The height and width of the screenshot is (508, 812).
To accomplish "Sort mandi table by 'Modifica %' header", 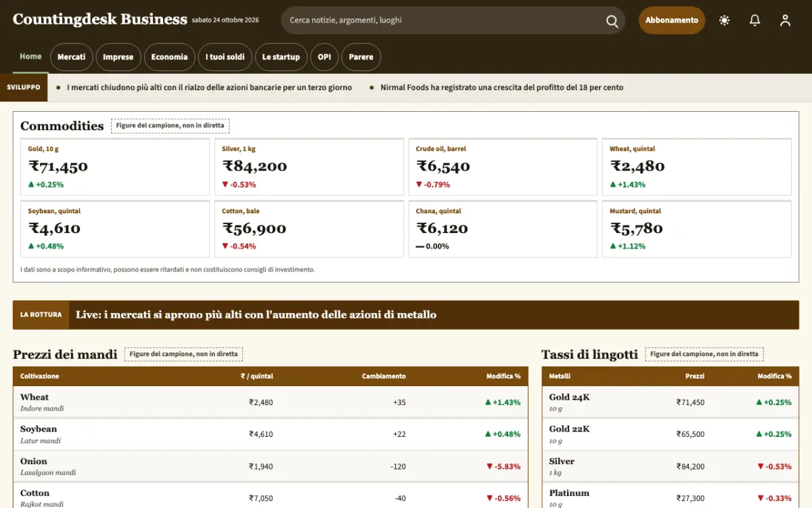I will pyautogui.click(x=503, y=376).
